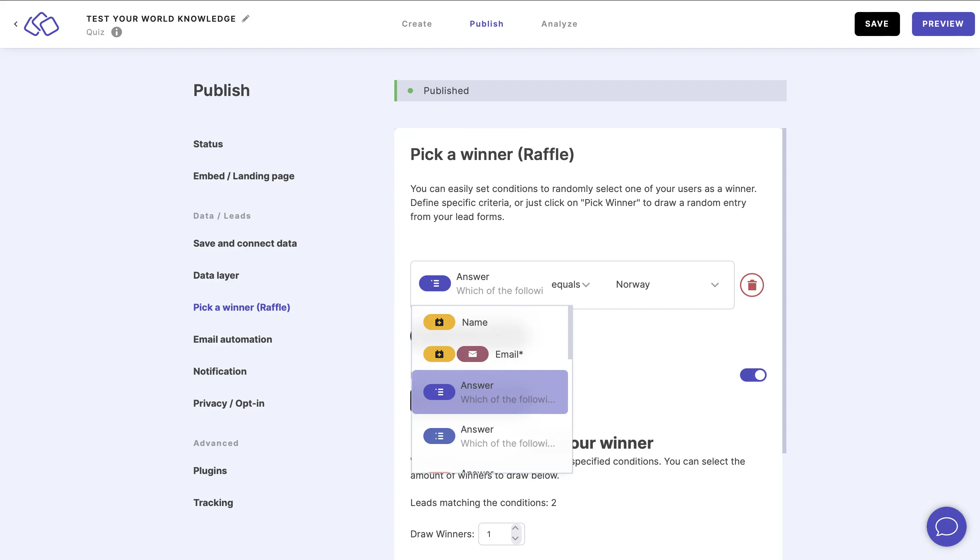Click the Answer type icon in dropdown
The width and height of the screenshot is (980, 560).
[439, 392]
